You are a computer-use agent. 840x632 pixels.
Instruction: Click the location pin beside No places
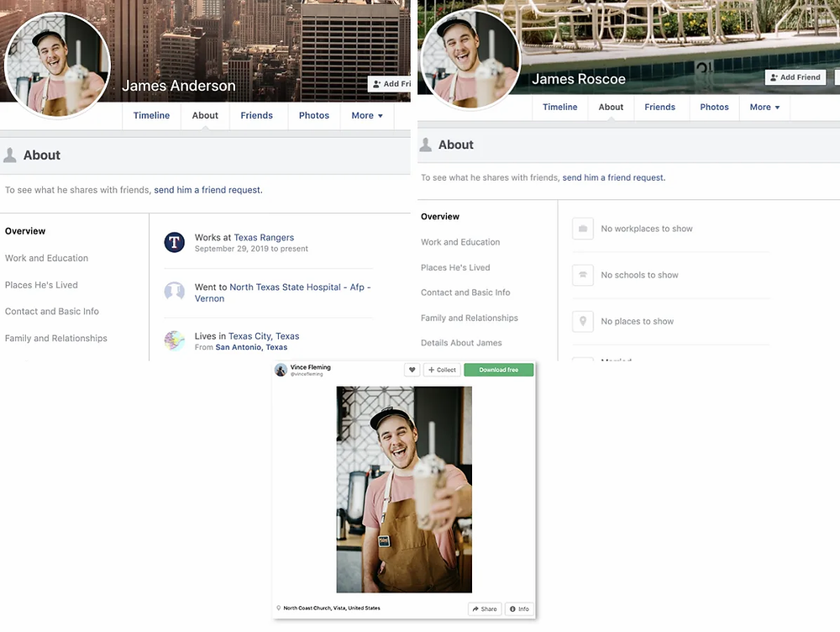583,321
